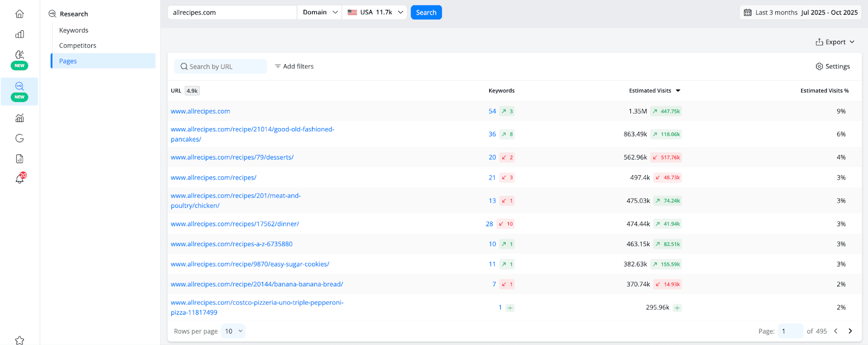Open the recipes/79/desserts link

coord(232,157)
